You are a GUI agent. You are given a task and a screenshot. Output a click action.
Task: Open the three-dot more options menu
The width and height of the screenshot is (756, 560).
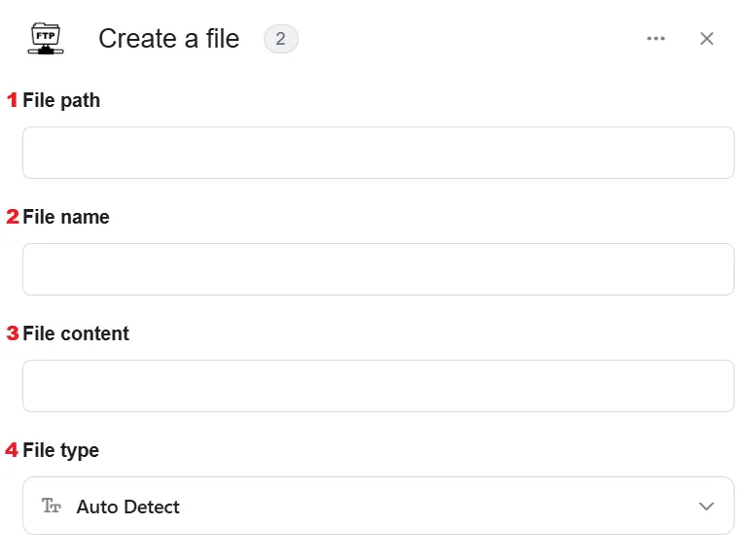[656, 39]
